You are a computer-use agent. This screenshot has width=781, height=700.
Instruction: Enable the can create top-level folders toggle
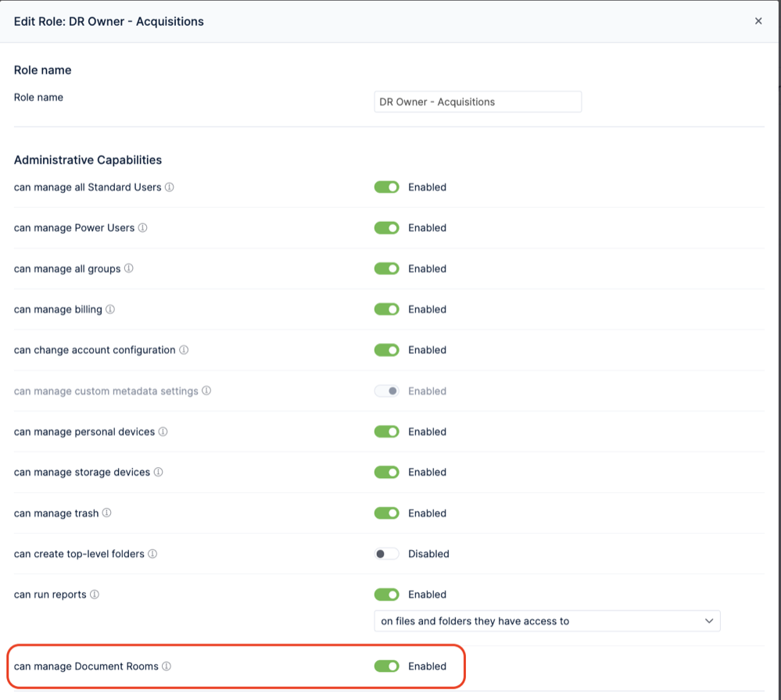coord(386,554)
